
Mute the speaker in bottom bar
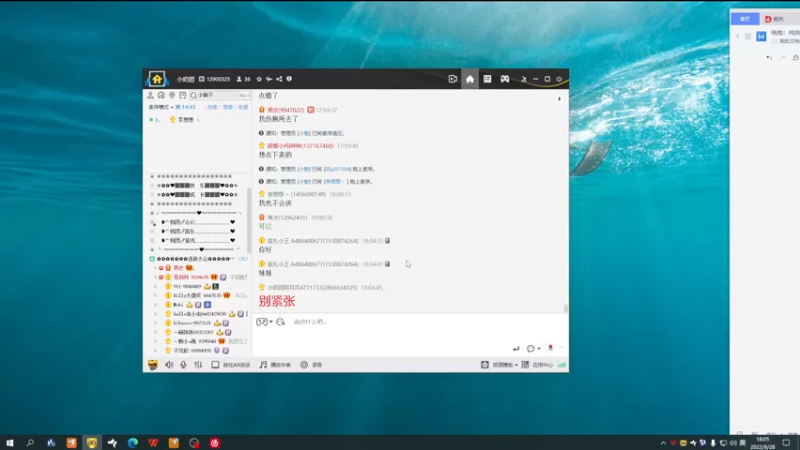click(169, 365)
